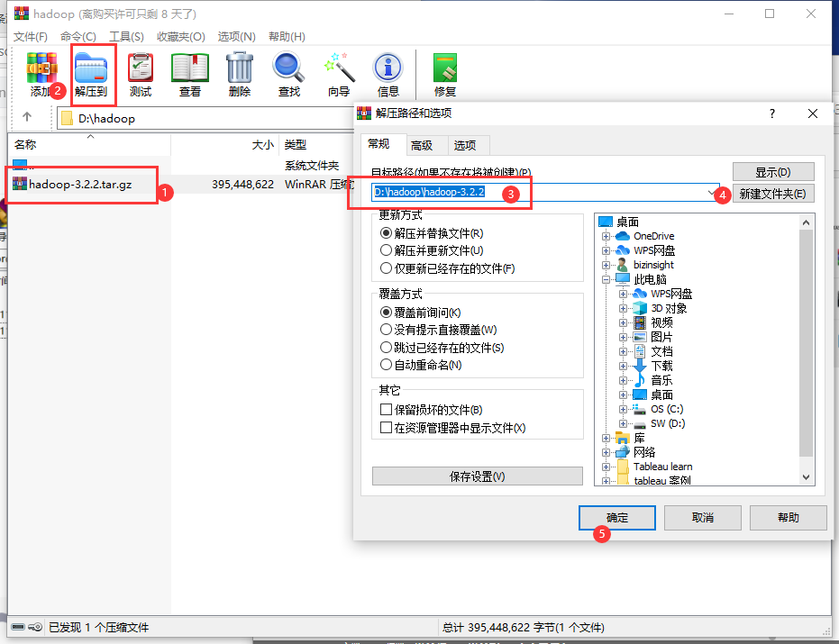
Task: Click the dialog help question mark
Action: click(x=772, y=113)
